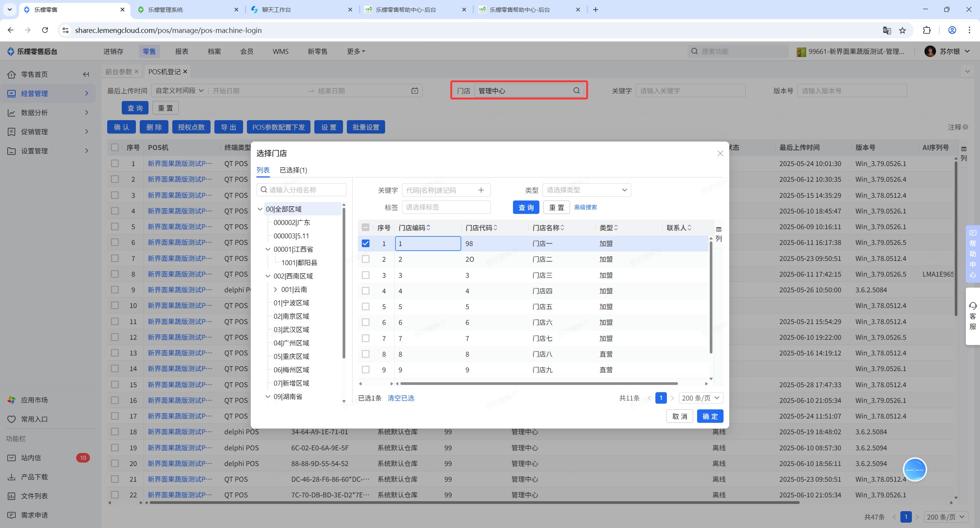Switch to 已选择(1) tab
The height and width of the screenshot is (528, 980).
[x=293, y=170]
